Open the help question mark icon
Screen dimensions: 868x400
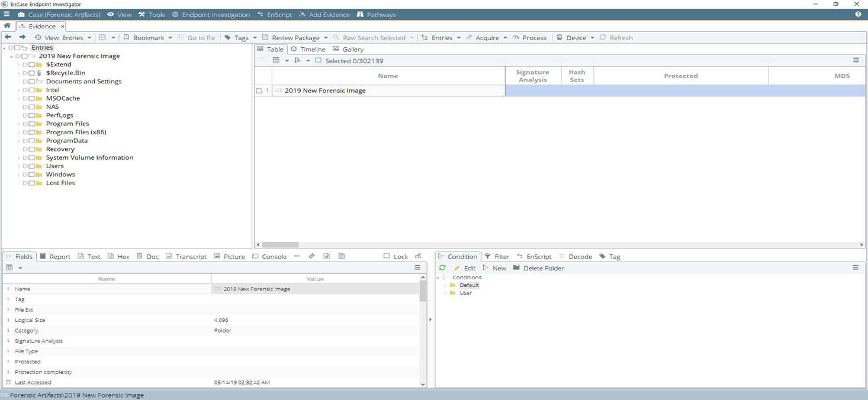click(x=858, y=14)
